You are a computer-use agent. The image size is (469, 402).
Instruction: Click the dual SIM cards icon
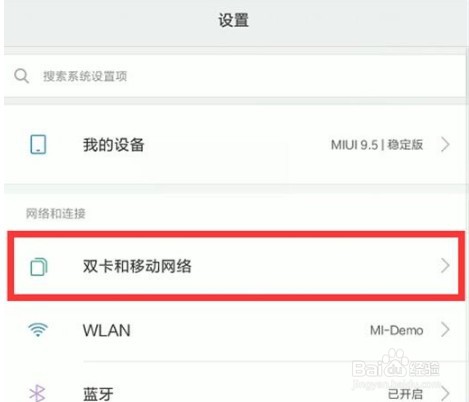pos(39,267)
